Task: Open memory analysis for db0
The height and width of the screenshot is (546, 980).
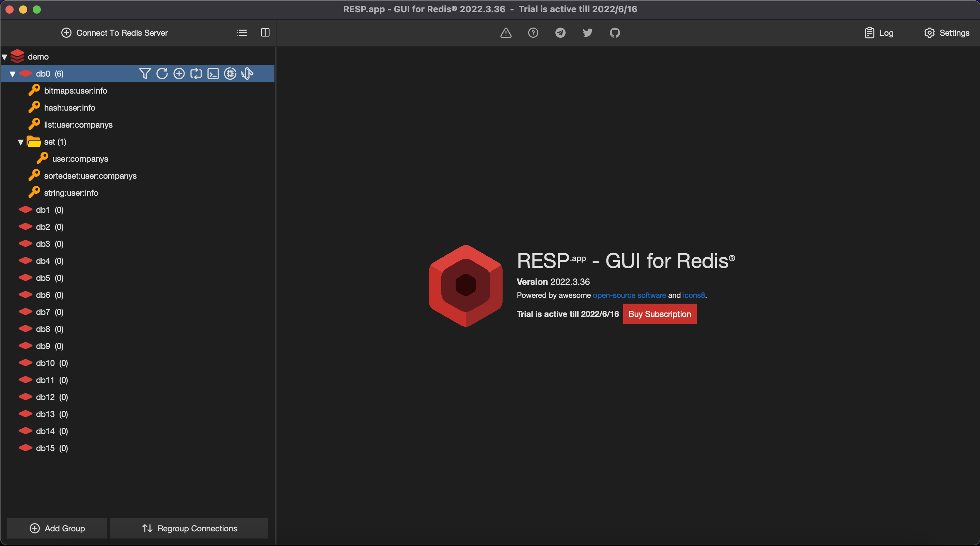Action: (230, 74)
